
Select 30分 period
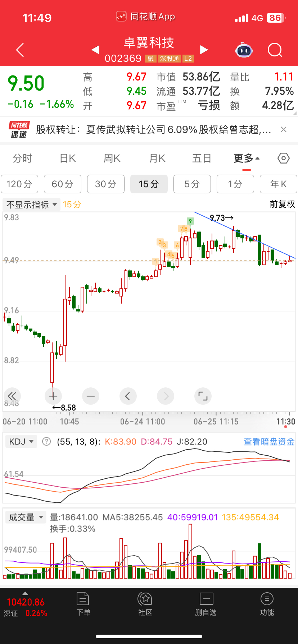pos(106,184)
